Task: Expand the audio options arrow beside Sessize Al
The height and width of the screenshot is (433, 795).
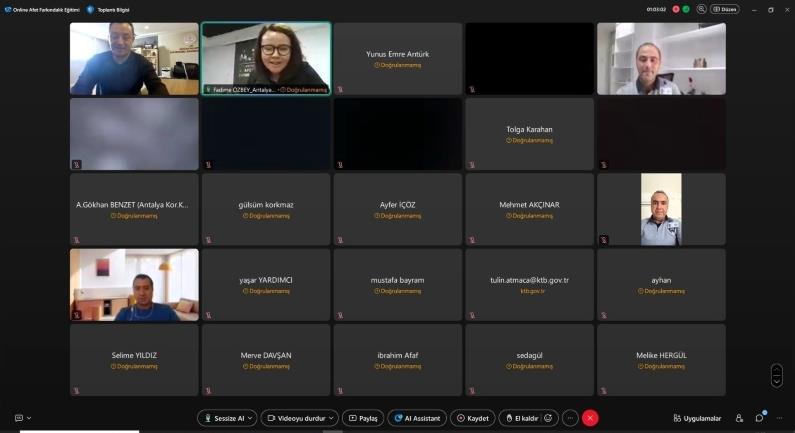Action: click(x=250, y=418)
